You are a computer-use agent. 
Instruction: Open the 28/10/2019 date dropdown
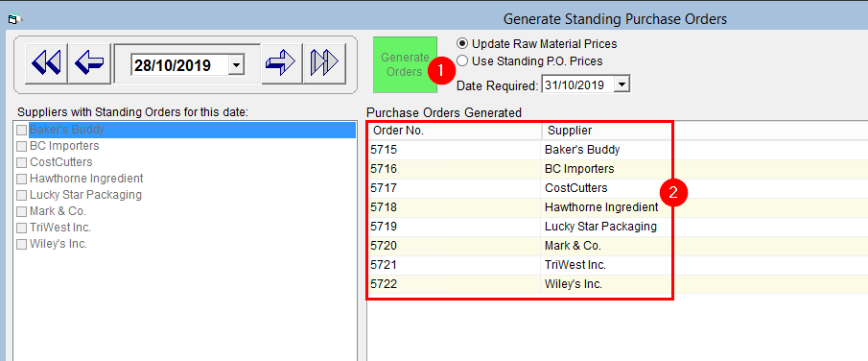tap(236, 65)
